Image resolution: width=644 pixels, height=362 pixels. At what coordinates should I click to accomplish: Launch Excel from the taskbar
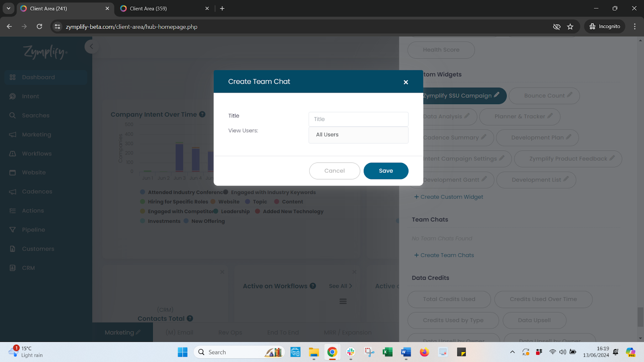click(x=387, y=352)
